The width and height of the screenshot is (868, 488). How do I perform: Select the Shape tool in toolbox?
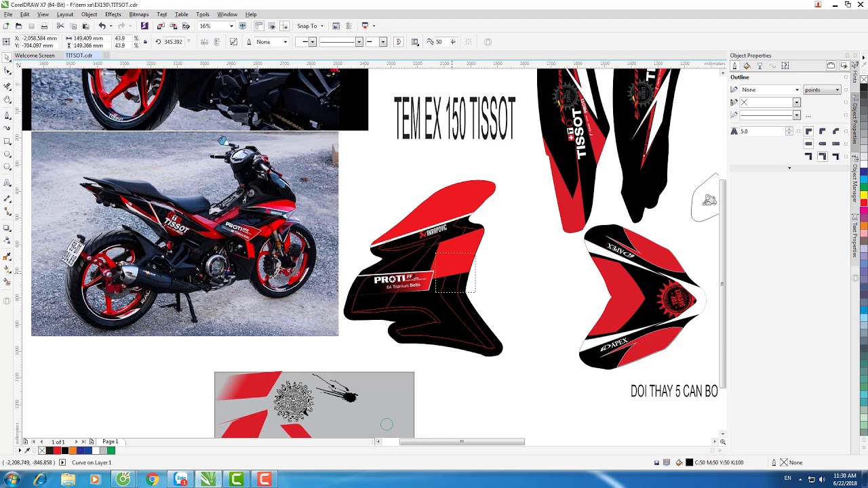(7, 70)
